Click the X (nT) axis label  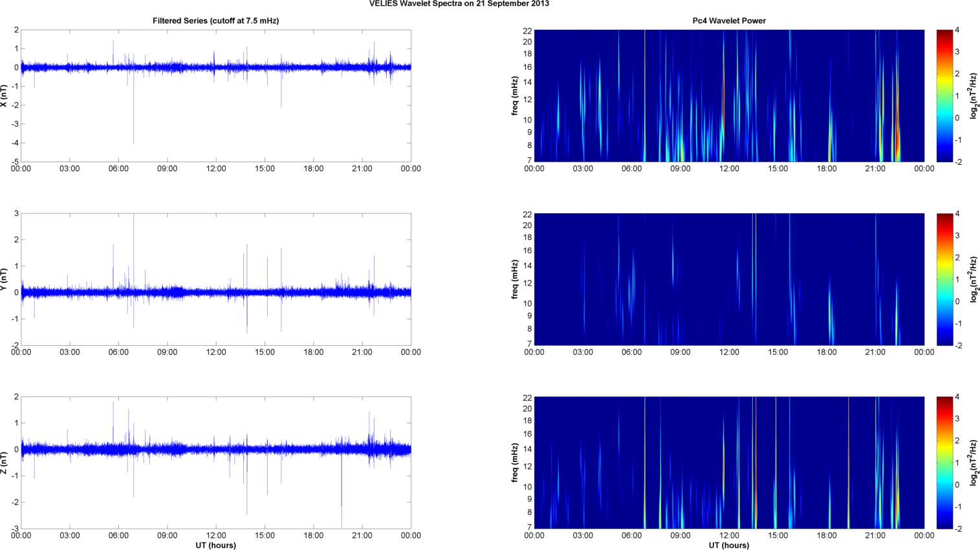pyautogui.click(x=5, y=96)
